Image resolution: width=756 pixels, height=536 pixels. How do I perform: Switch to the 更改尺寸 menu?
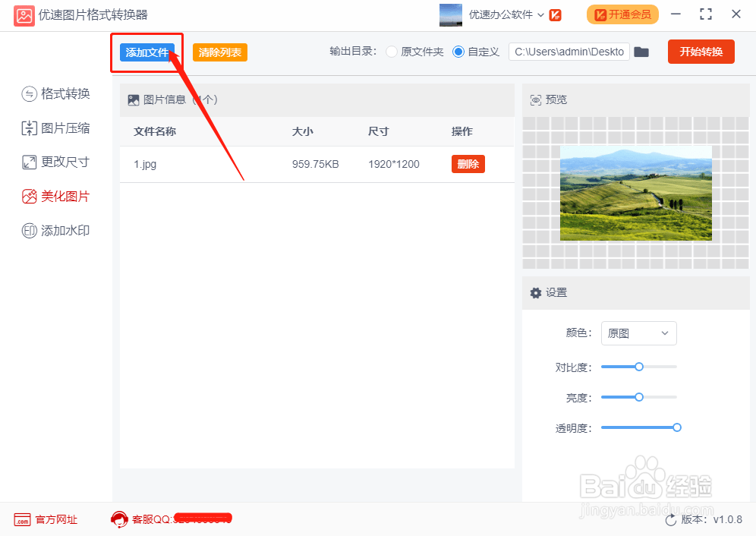tap(56, 162)
